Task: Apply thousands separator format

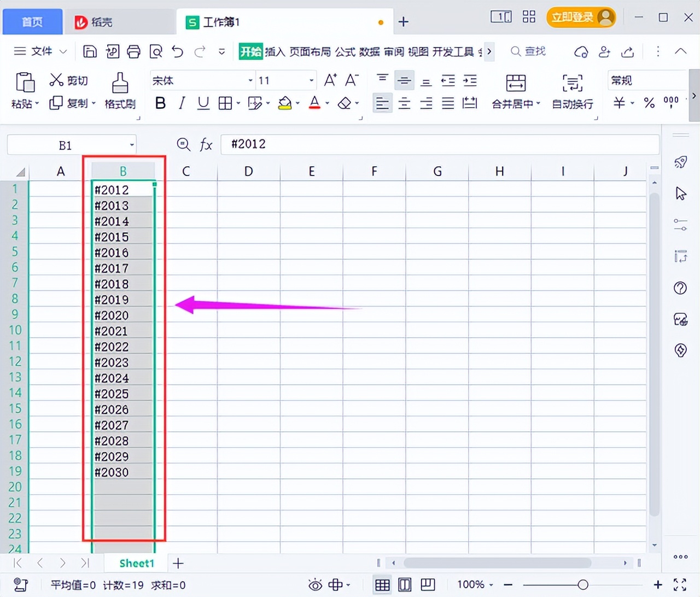Action: (x=671, y=102)
